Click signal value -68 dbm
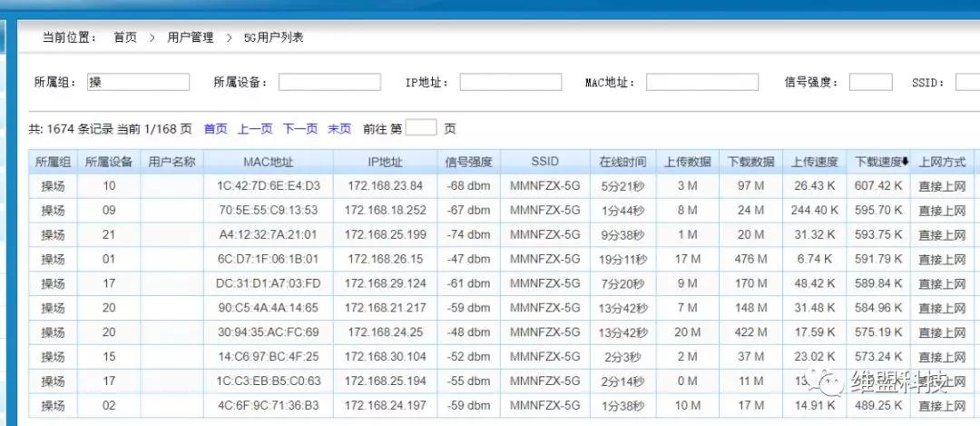 tap(469, 186)
